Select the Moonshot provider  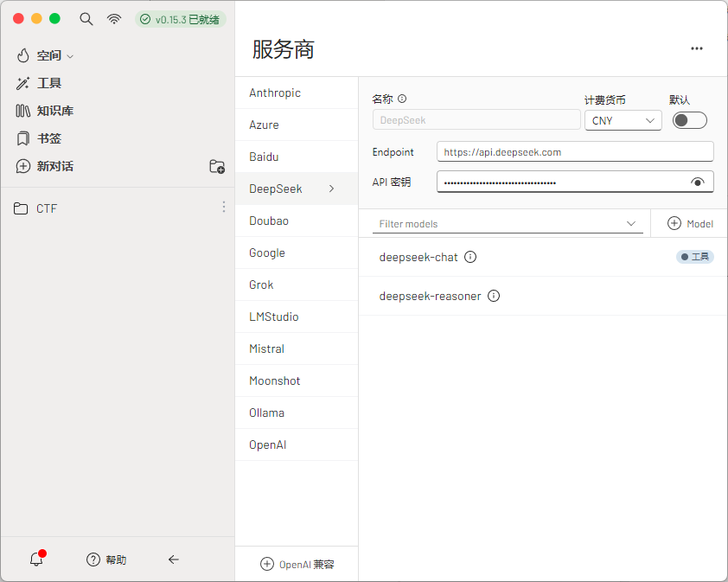point(297,381)
